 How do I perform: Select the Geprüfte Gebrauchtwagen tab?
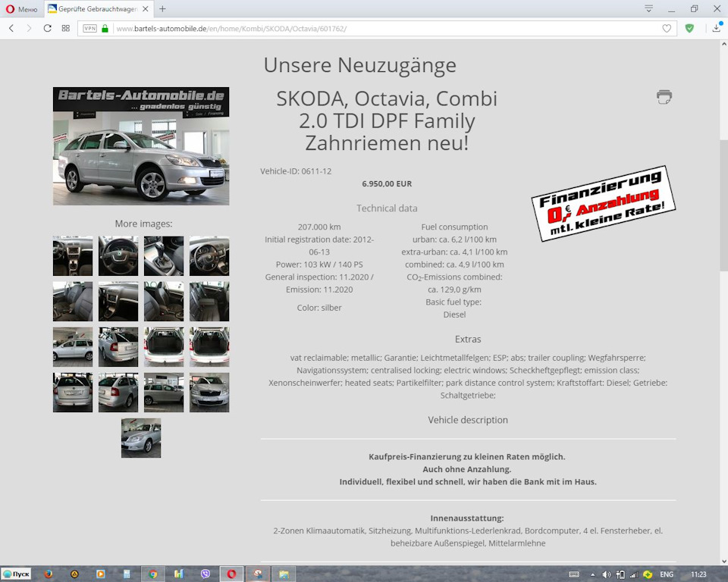(x=98, y=9)
